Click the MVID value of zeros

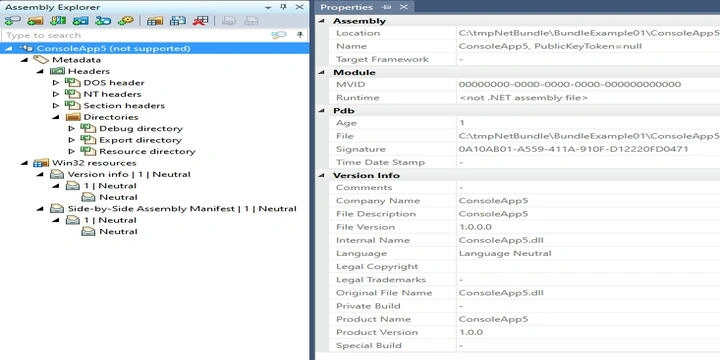pyautogui.click(x=570, y=84)
